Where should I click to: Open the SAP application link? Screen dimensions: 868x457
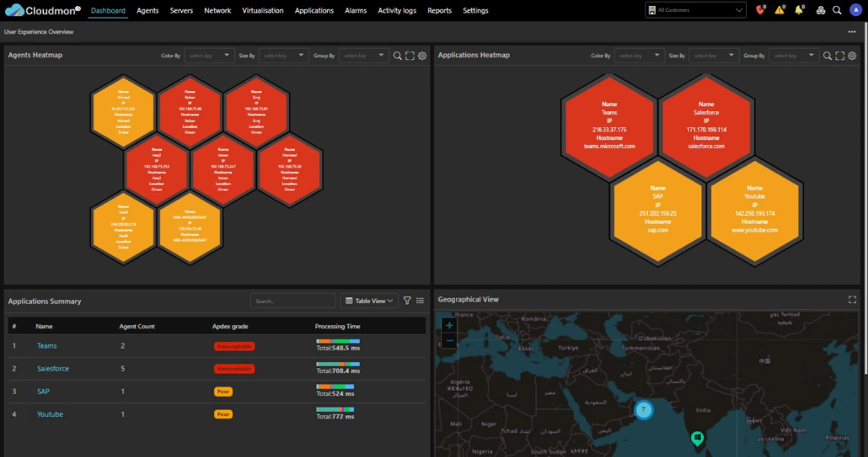[x=43, y=392]
